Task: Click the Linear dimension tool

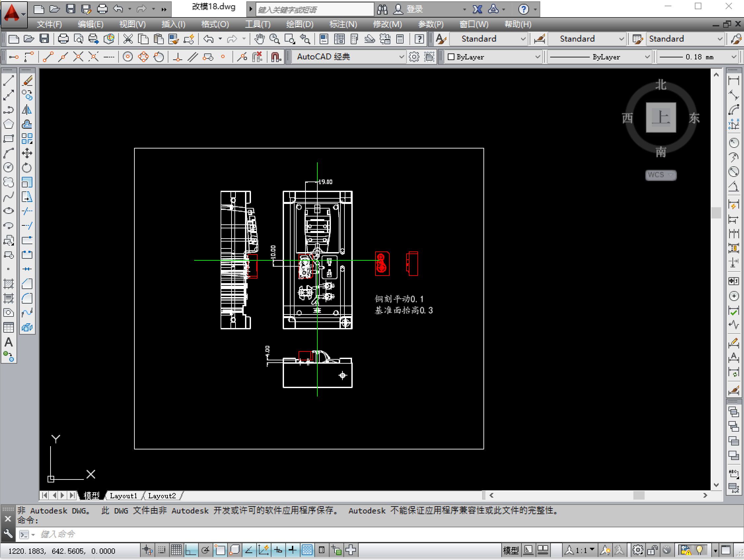Action: (733, 81)
